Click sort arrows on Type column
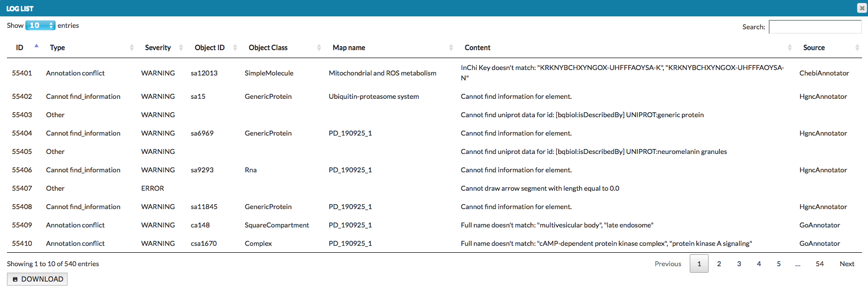Image resolution: width=868 pixels, height=298 pixels. (132, 48)
